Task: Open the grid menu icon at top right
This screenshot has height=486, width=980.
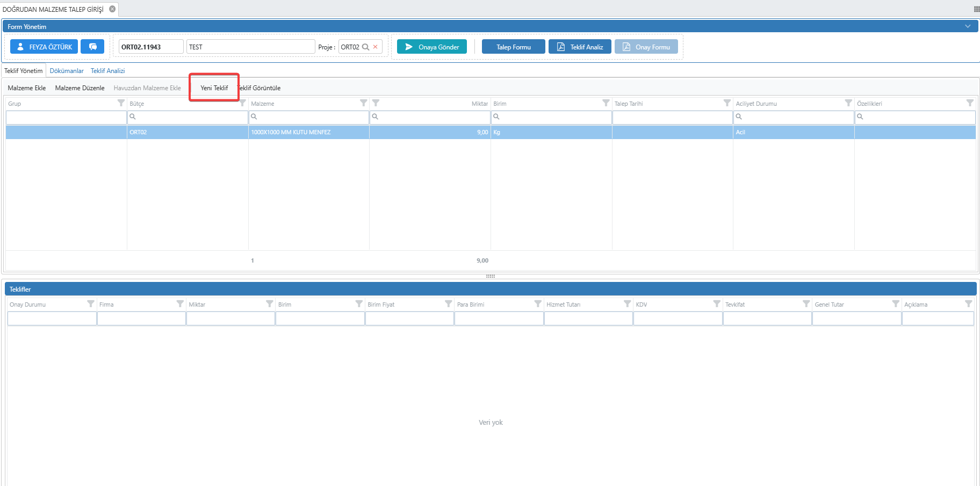Action: click(976, 9)
